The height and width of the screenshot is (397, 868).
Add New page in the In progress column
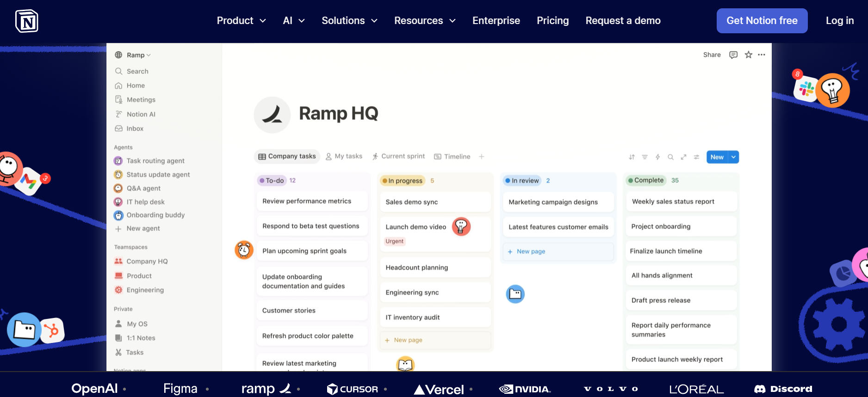[x=435, y=340]
